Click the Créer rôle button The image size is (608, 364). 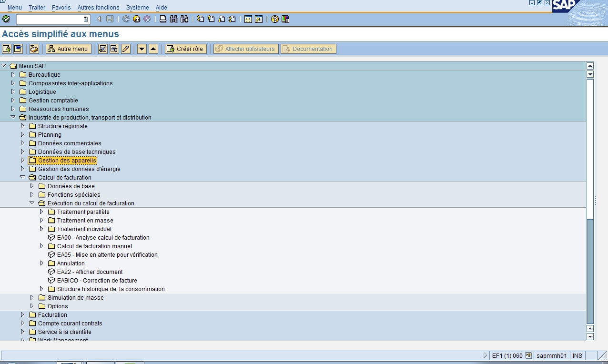click(185, 49)
